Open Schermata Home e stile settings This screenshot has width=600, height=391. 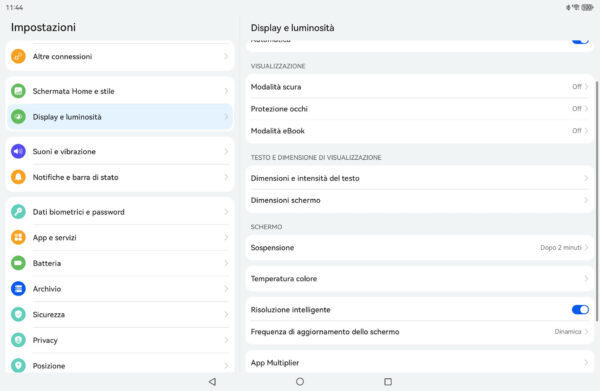120,91
